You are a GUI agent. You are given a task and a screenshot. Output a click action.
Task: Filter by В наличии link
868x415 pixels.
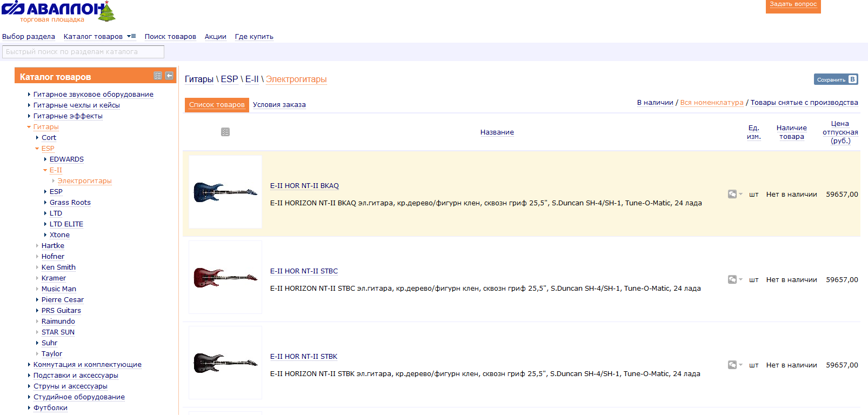655,103
